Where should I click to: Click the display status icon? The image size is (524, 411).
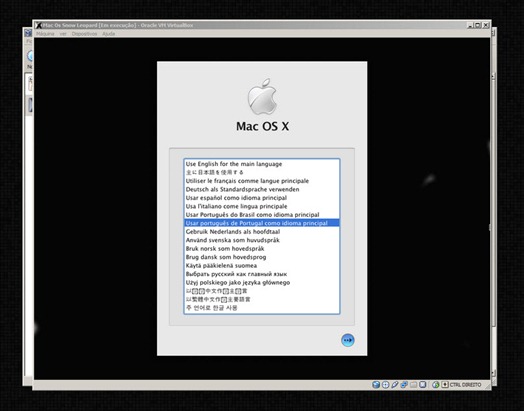coord(422,385)
